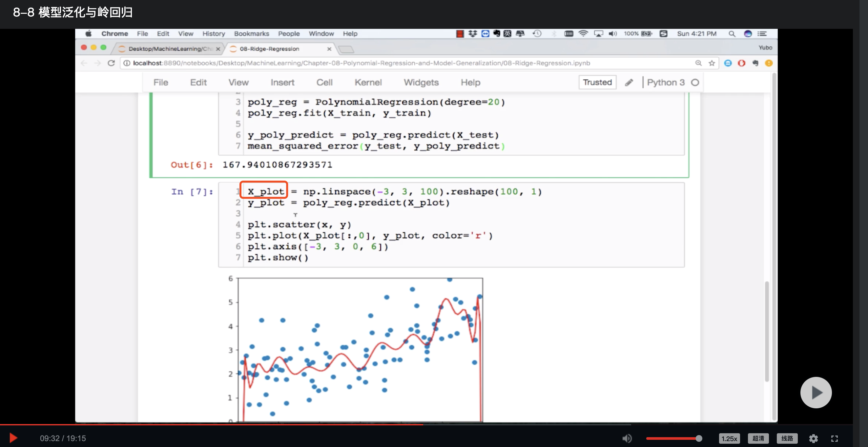Bookmark the page with the star icon
The height and width of the screenshot is (447, 868).
coord(712,63)
